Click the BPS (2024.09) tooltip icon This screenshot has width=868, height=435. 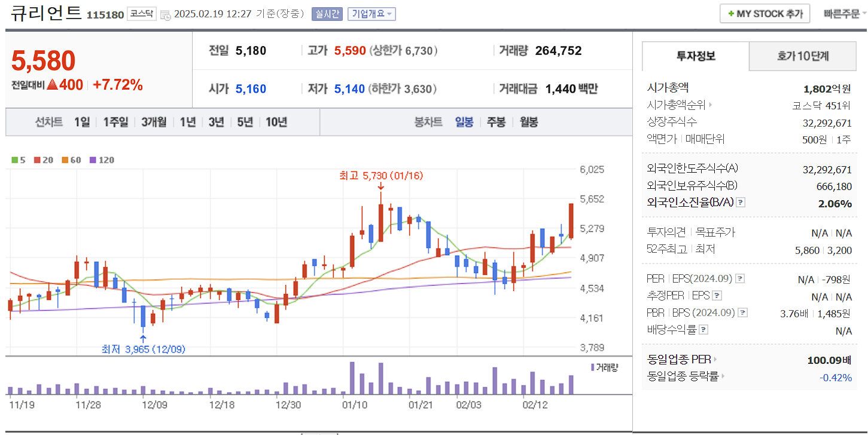(x=743, y=313)
